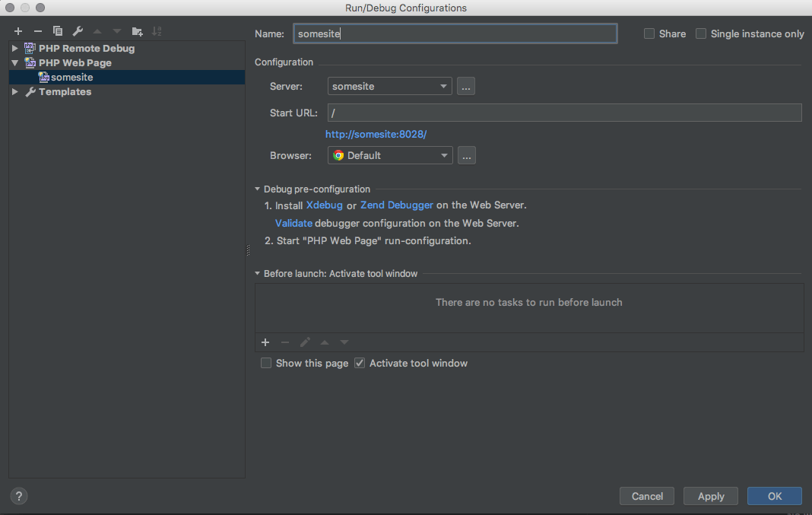Screen dimensions: 812x515
Task: Enable the Share checkbox
Action: [649, 34]
